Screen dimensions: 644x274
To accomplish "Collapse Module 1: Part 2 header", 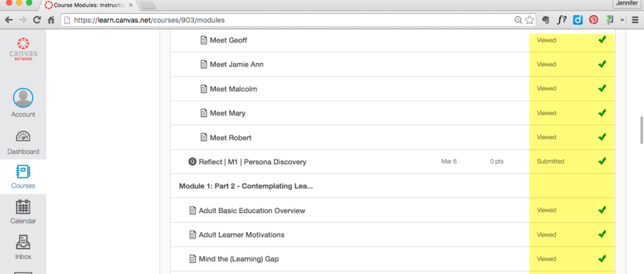I will (x=246, y=186).
